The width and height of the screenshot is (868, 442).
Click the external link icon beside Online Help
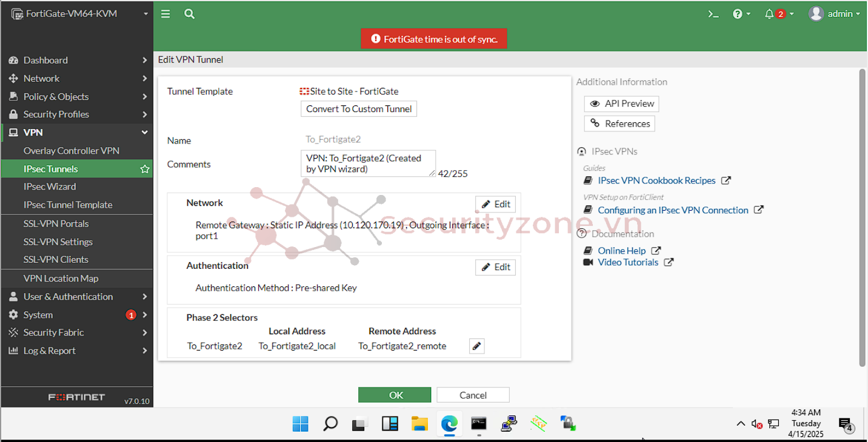656,251
